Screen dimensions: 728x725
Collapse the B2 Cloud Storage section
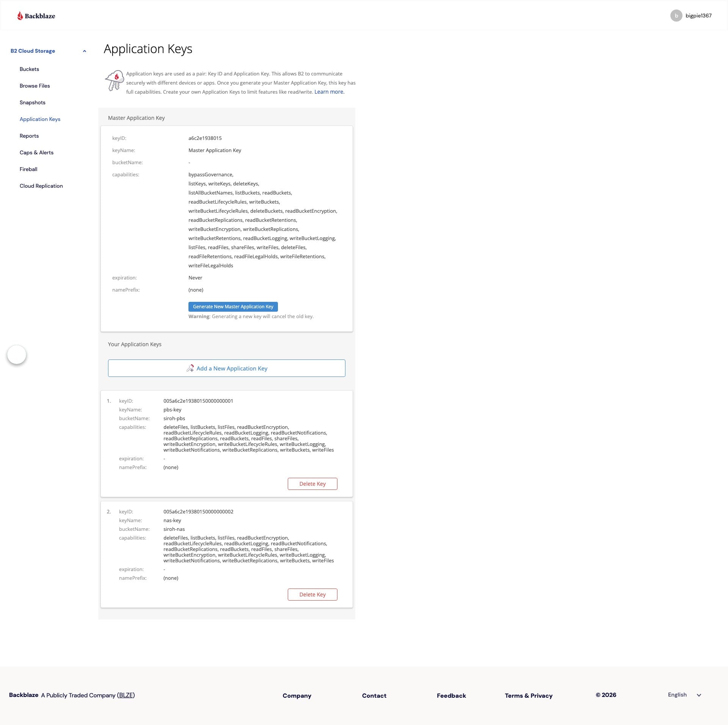[84, 51]
